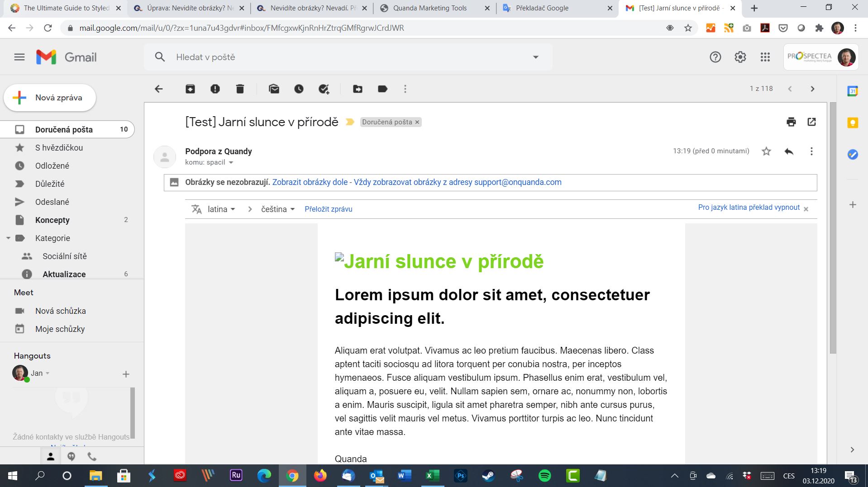Archive this email

point(190,89)
